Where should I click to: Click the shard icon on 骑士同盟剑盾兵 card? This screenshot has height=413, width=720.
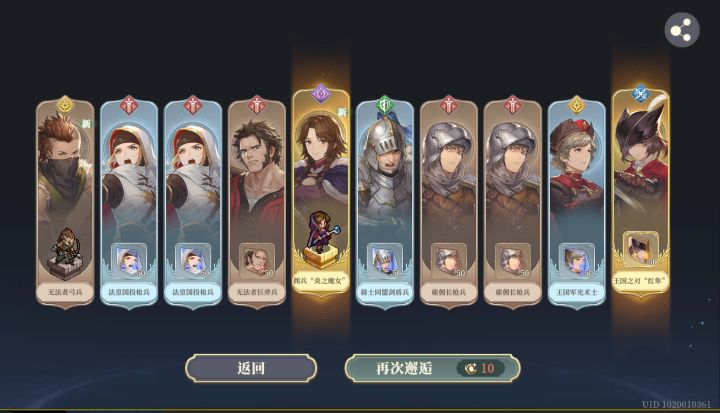click(385, 260)
